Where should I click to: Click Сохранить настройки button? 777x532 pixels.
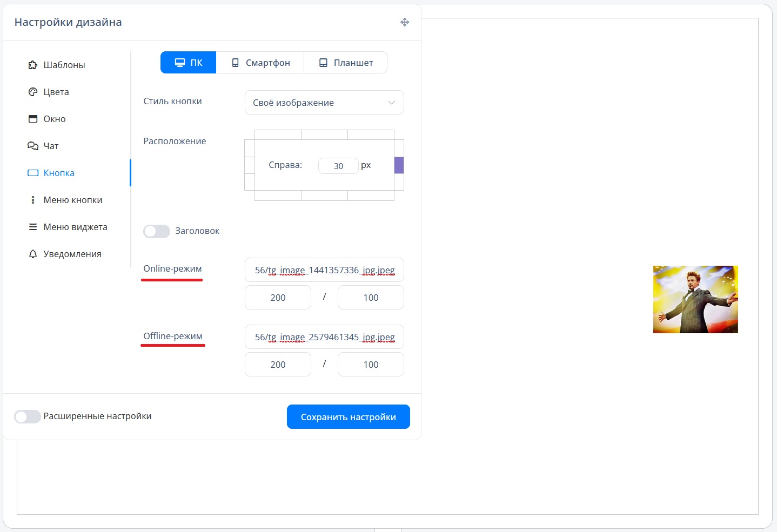point(348,417)
